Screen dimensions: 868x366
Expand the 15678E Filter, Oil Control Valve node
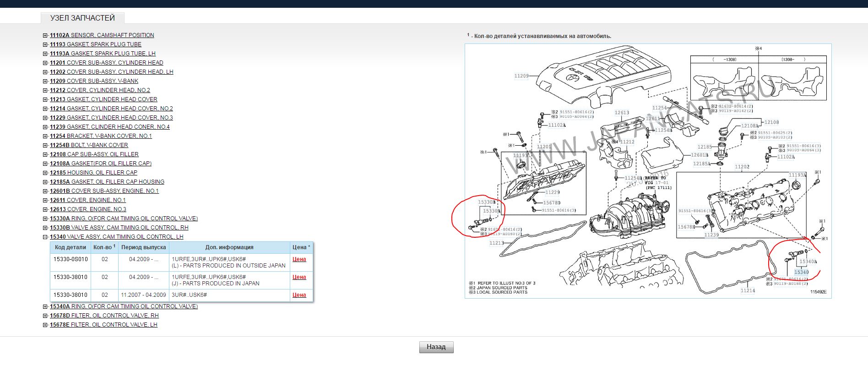tap(45, 325)
